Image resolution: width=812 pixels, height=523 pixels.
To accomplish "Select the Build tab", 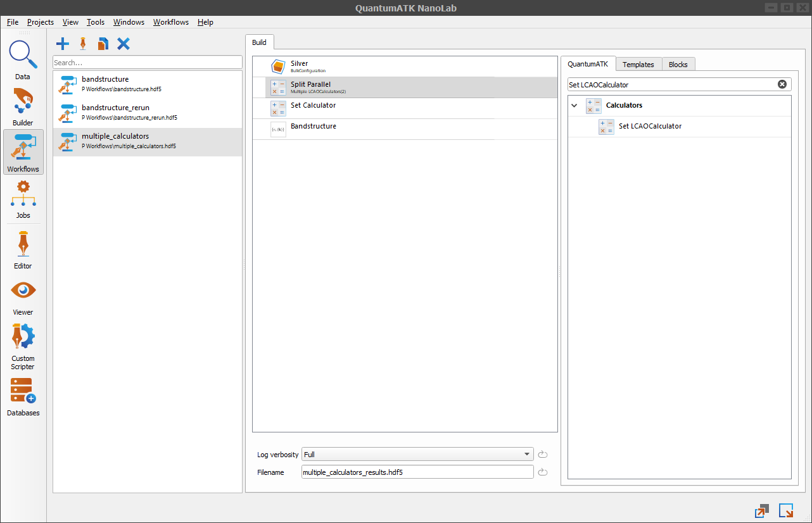I will [260, 42].
